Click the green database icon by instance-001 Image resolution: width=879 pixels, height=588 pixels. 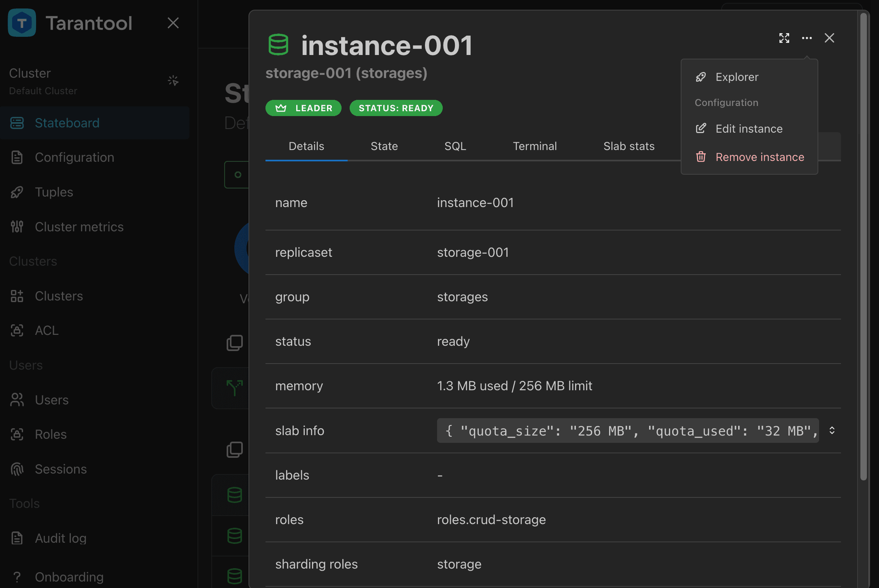tap(278, 45)
